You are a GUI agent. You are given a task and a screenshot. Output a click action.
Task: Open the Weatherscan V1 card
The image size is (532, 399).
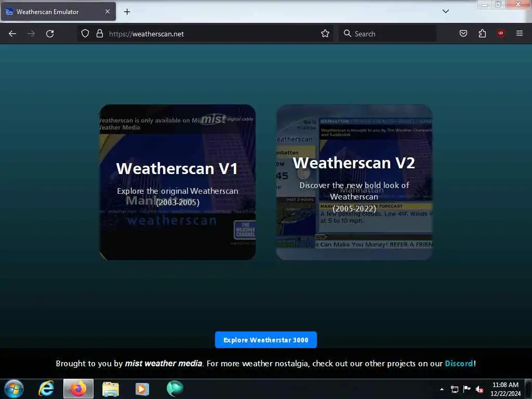[x=178, y=182]
